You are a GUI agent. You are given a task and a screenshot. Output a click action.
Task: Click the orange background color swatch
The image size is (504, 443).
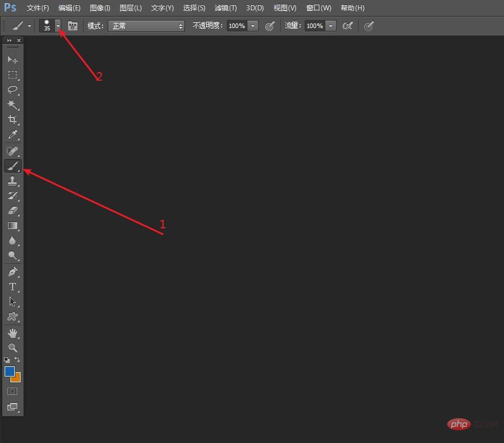17,378
